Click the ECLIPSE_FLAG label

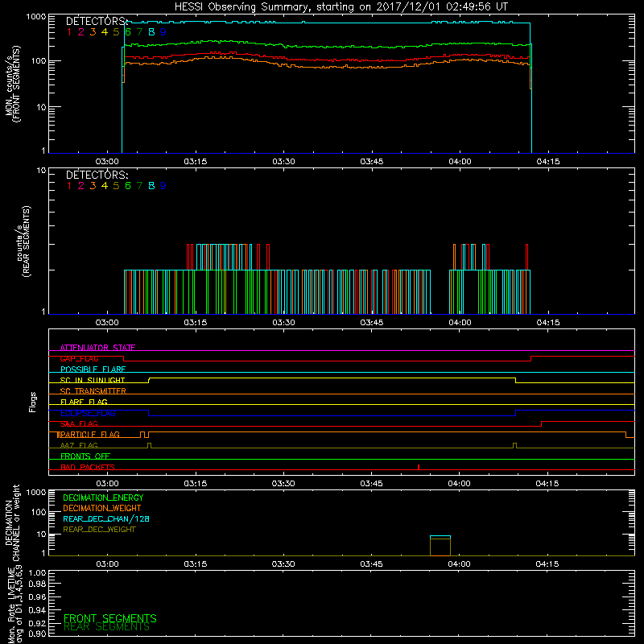click(x=88, y=413)
